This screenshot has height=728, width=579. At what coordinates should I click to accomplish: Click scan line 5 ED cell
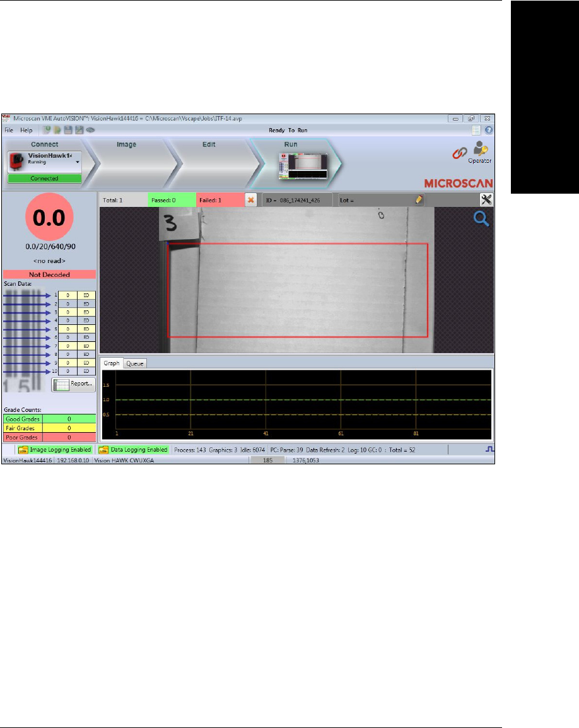[86, 329]
